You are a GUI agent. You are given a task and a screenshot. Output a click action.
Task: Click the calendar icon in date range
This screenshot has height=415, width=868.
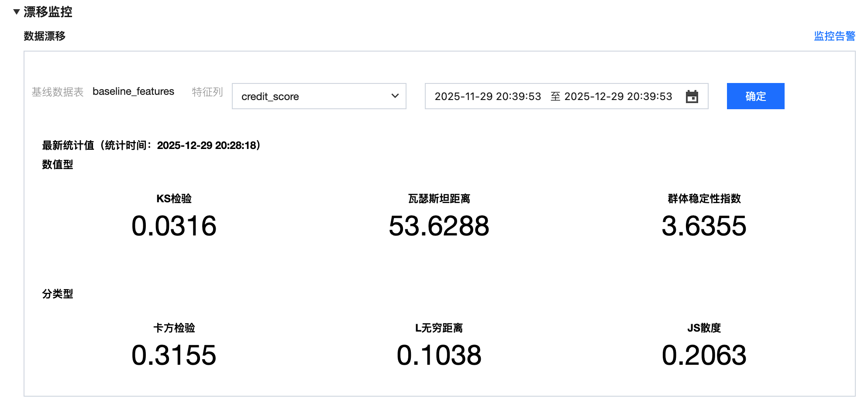coord(692,96)
